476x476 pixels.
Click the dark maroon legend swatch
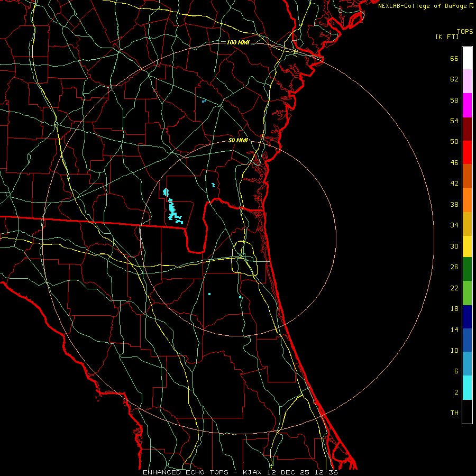click(467, 129)
